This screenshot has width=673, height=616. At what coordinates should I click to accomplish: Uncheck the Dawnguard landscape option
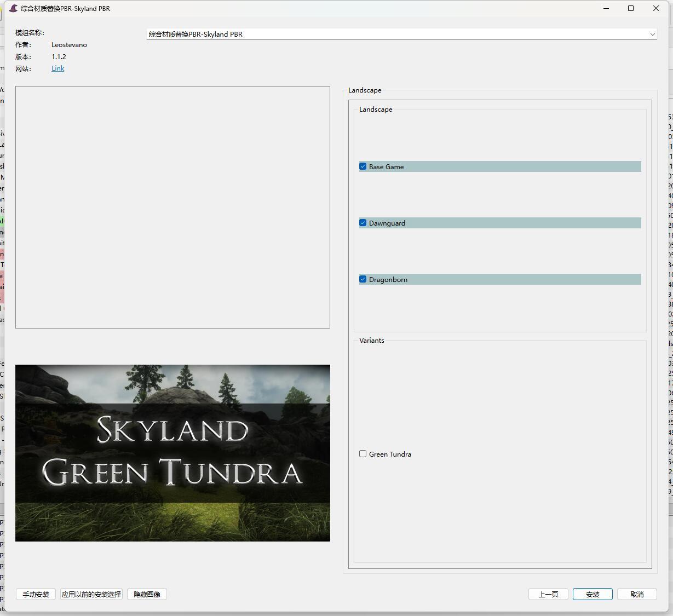click(x=363, y=223)
